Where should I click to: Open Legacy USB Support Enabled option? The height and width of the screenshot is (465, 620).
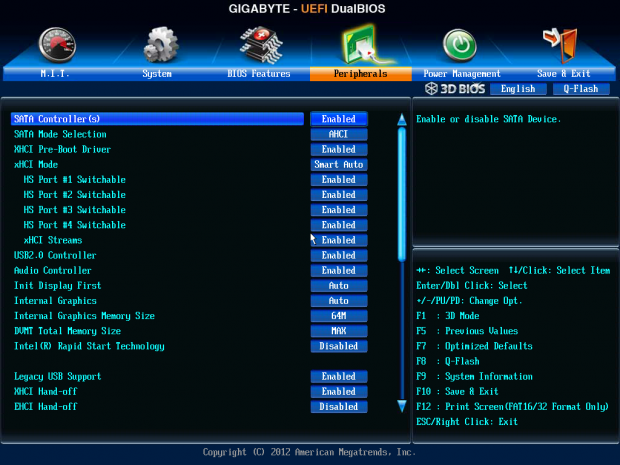coord(339,376)
